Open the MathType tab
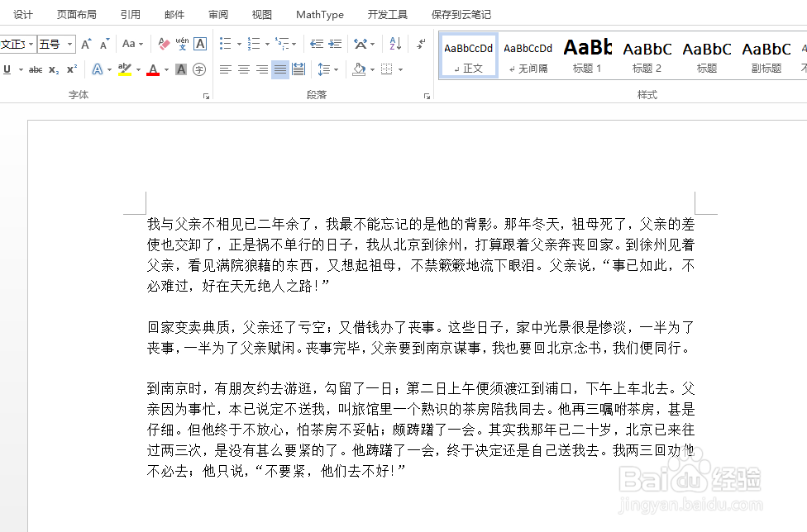Image resolution: width=807 pixels, height=532 pixels. pyautogui.click(x=320, y=14)
